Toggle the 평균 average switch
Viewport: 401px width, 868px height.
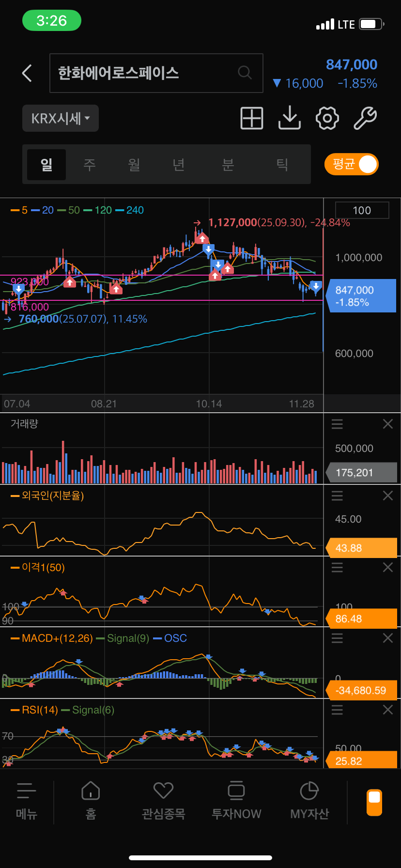click(x=352, y=164)
